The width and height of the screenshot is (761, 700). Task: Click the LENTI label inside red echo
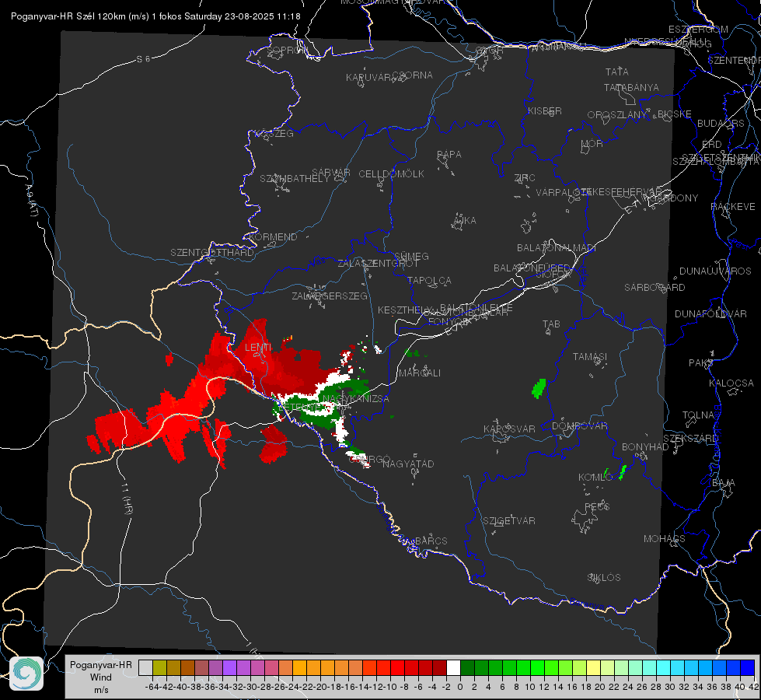tap(258, 348)
